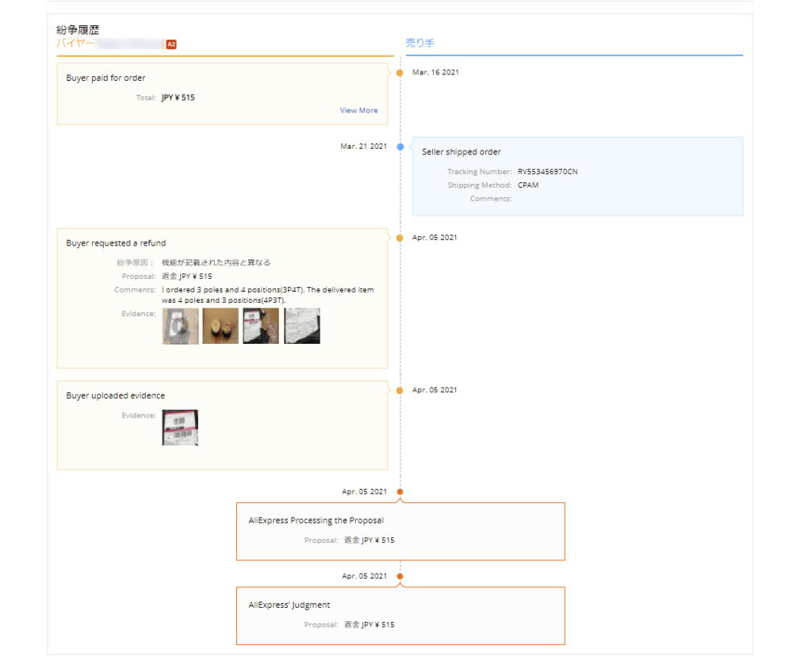The image size is (812, 672).
Task: Open the third evidence photo thumbnail
Action: pyautogui.click(x=261, y=326)
